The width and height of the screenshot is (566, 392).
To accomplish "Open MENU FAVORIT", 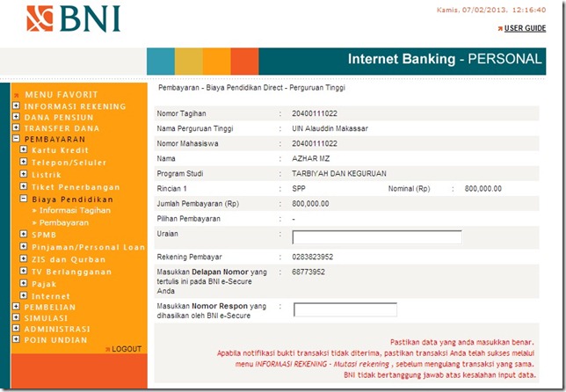I will [x=61, y=95].
